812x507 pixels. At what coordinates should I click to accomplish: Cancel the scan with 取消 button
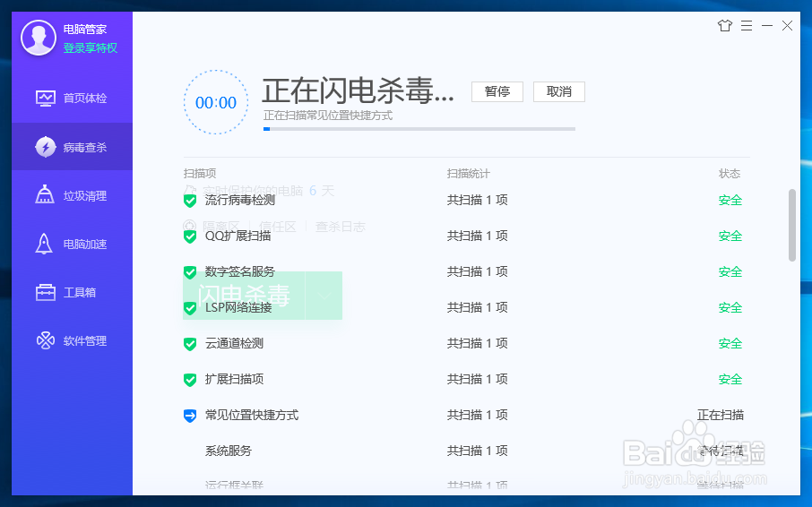point(558,91)
